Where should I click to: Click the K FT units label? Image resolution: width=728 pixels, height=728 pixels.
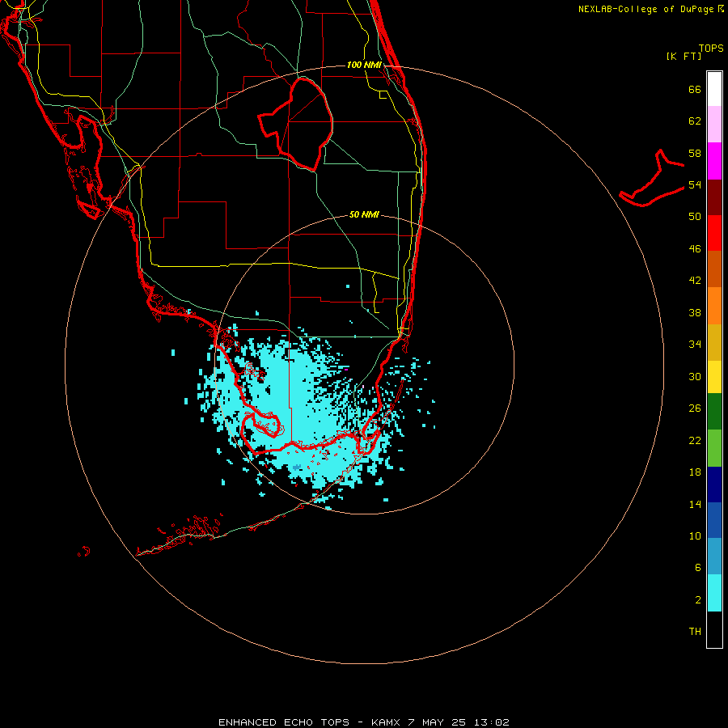coord(684,57)
